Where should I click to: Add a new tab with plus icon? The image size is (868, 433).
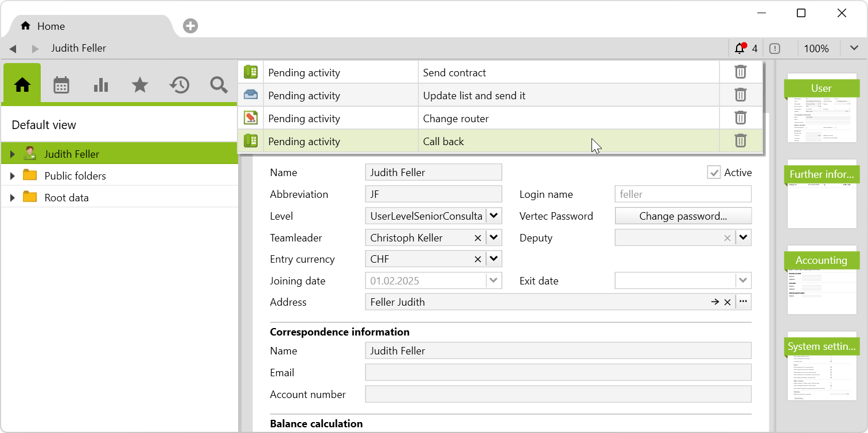tap(190, 26)
